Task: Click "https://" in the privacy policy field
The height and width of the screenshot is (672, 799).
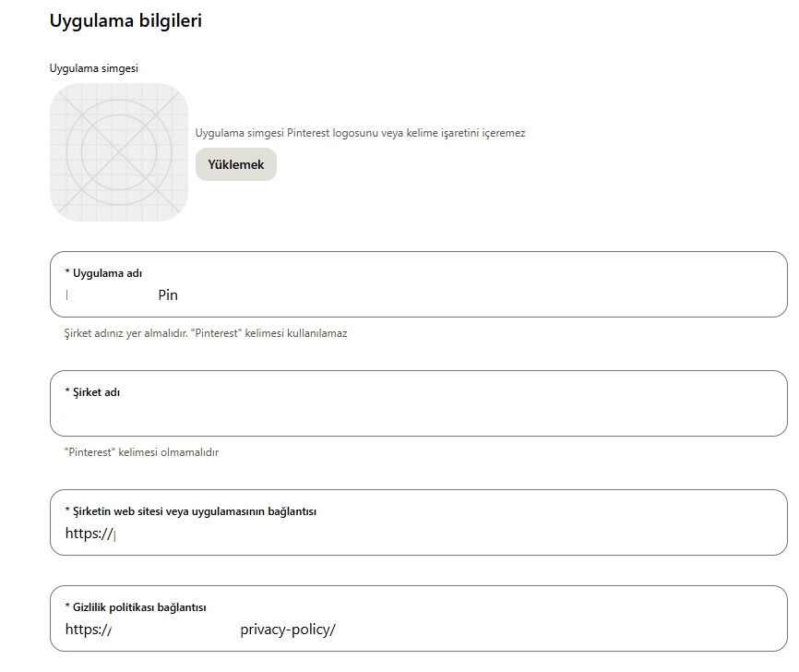Action: 89,630
